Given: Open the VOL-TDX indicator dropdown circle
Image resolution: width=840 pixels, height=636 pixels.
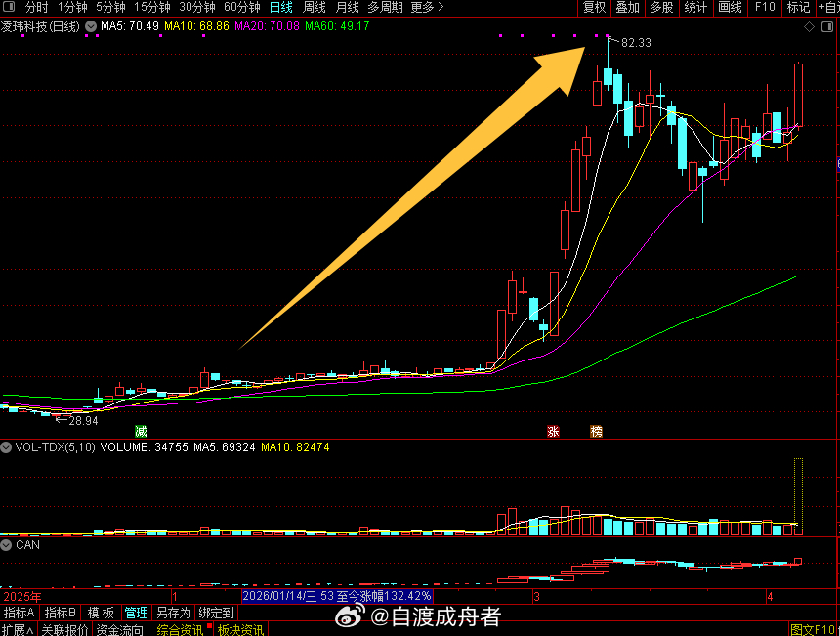Looking at the screenshot, I should pyautogui.click(x=6, y=447).
